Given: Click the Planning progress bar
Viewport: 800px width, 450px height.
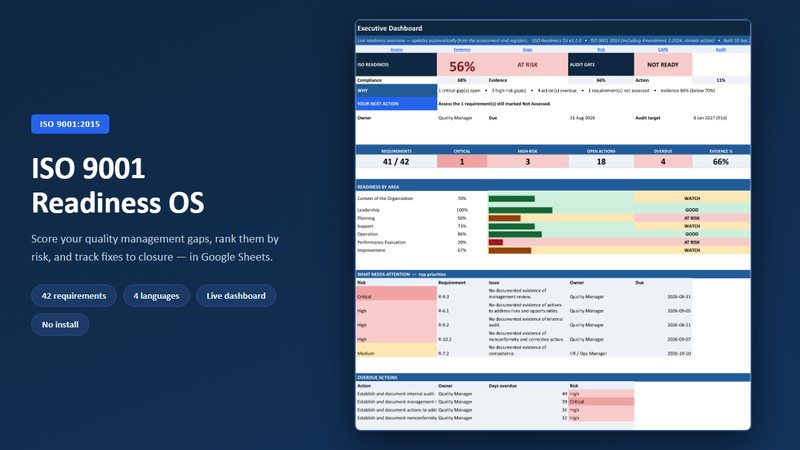Looking at the screenshot, I should point(504,218).
